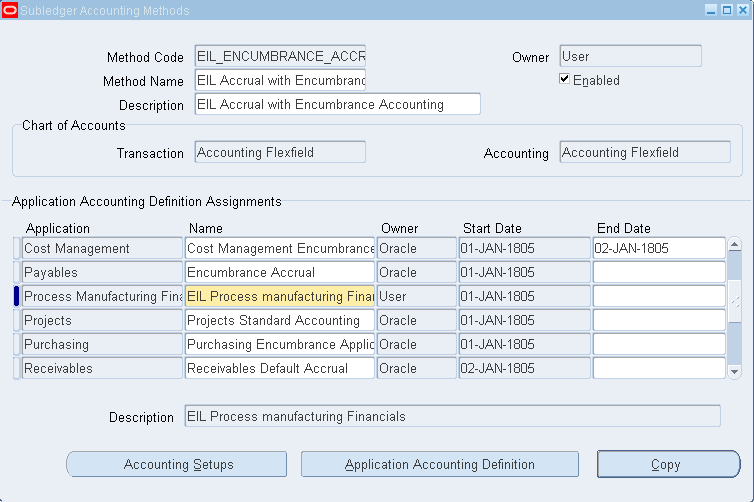Select the Method Code field

click(x=280, y=56)
